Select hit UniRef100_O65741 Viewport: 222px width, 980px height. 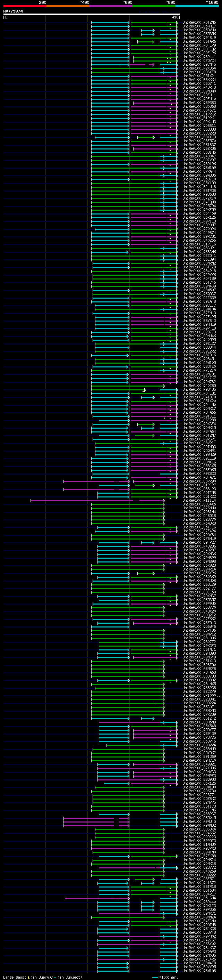199,84
